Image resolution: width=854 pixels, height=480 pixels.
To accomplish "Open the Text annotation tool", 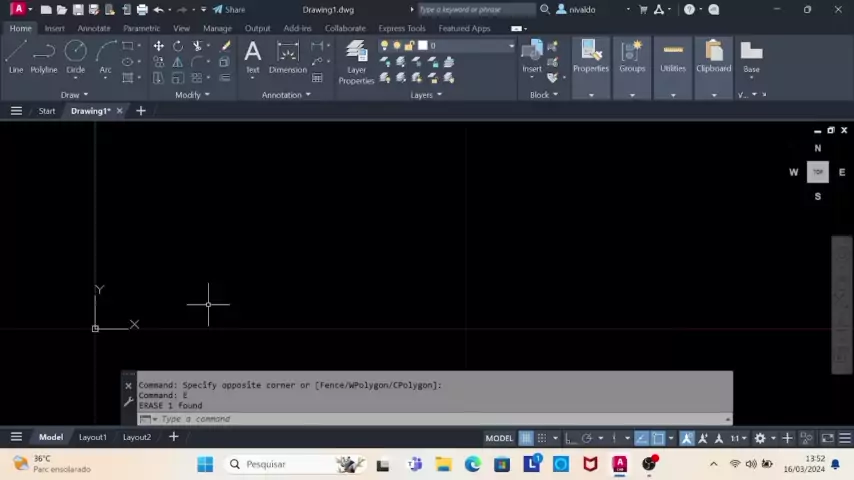I will (x=252, y=56).
